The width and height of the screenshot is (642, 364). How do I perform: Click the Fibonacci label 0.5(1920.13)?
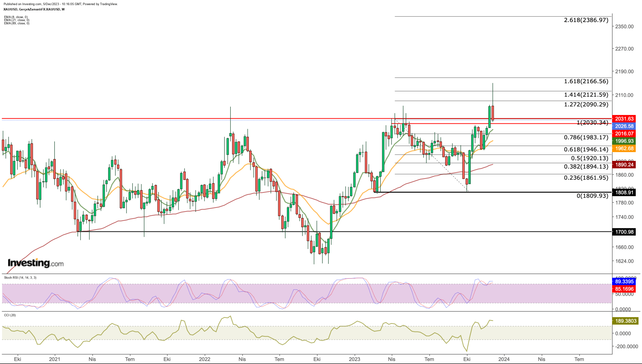coord(590,158)
